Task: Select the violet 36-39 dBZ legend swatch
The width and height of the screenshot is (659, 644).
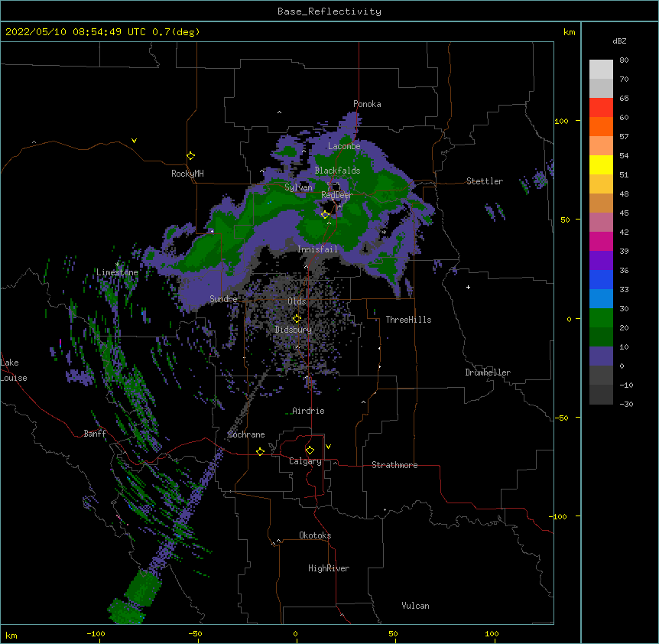Action: 601,261
